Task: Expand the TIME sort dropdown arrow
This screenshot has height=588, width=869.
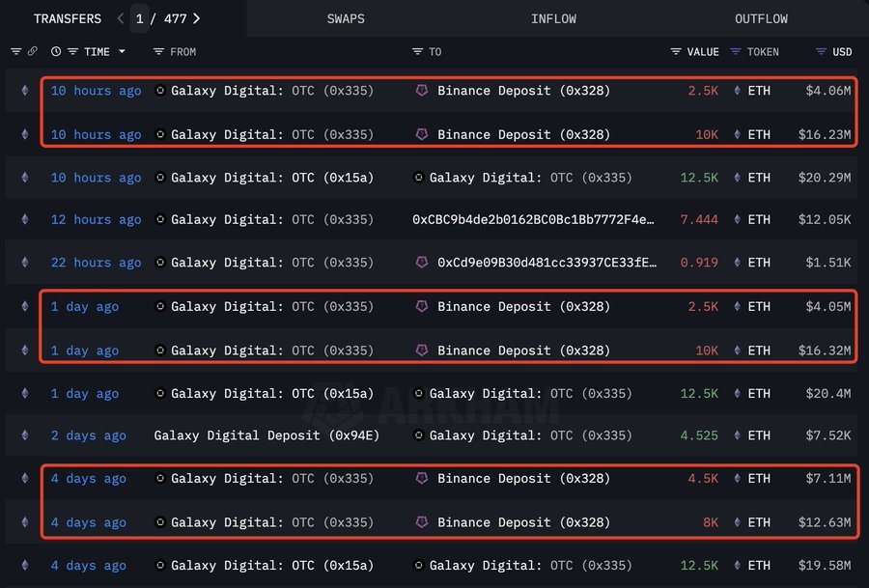Action: [122, 51]
